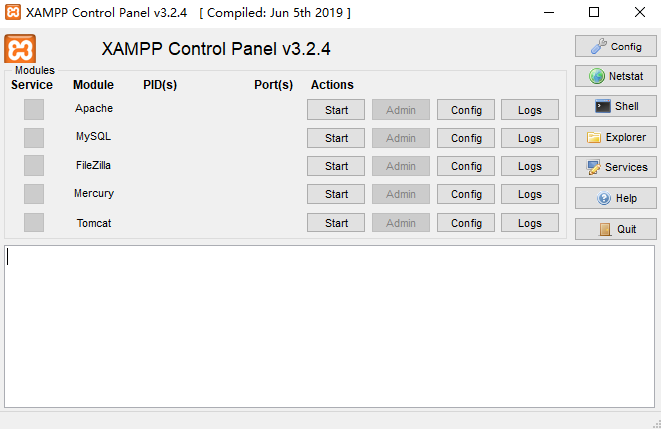Open the Help button
This screenshot has width=661, height=429.
615,198
